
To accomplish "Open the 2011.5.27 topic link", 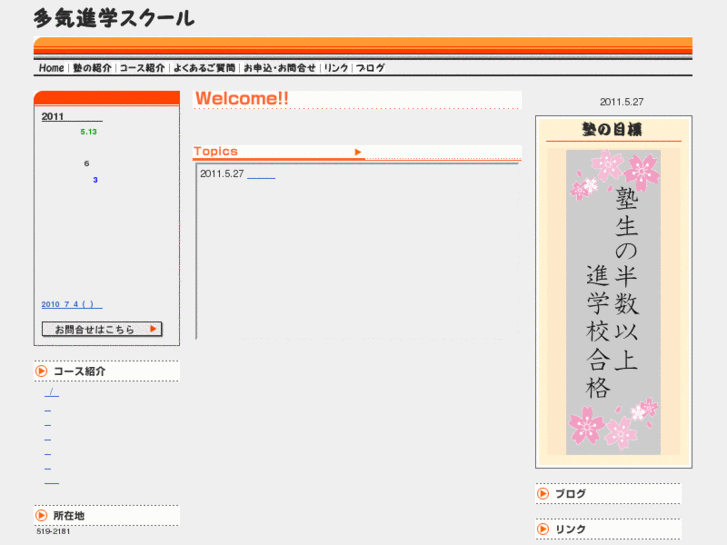I will click(261, 174).
